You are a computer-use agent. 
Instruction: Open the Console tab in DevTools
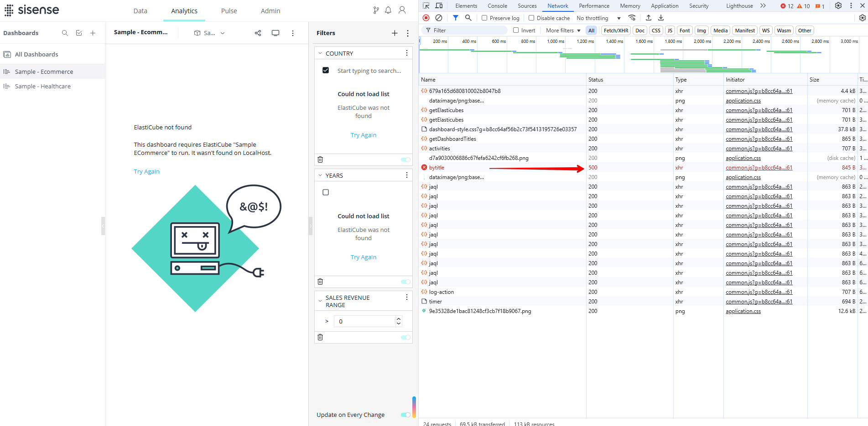[497, 6]
